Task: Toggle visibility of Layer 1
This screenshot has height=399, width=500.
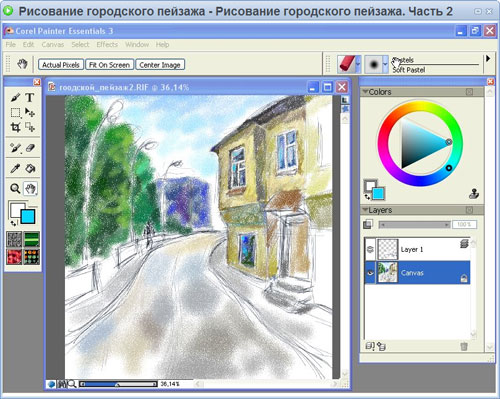Action: (370, 249)
